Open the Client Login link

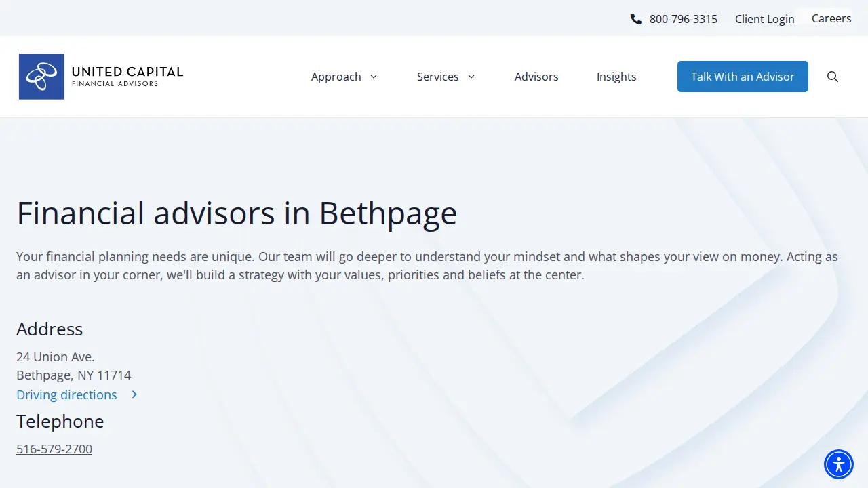[765, 19]
